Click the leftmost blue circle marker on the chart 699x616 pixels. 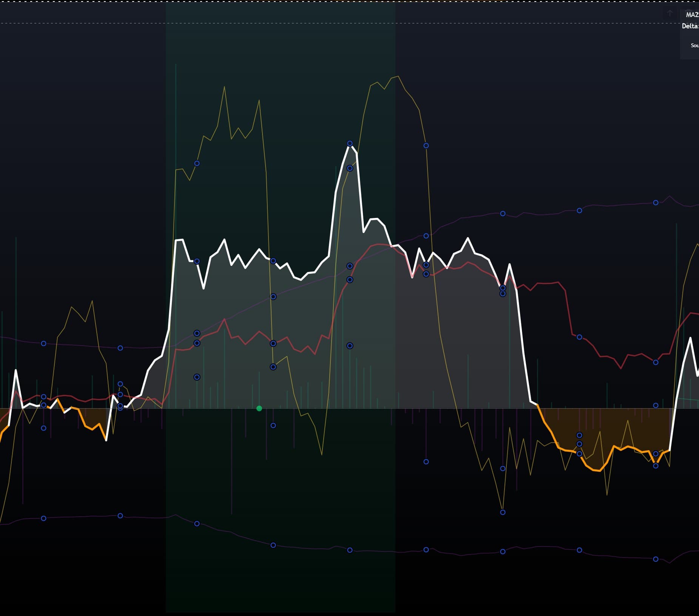(x=43, y=344)
